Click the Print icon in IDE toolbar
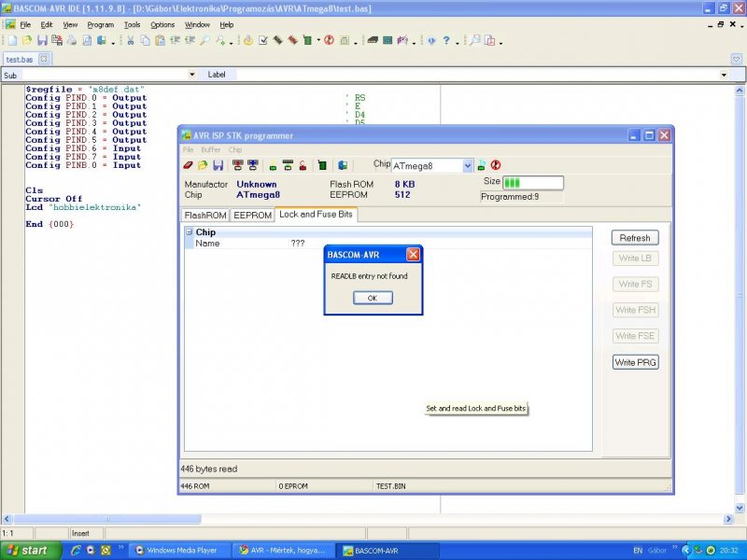The image size is (747, 560). pos(72,40)
